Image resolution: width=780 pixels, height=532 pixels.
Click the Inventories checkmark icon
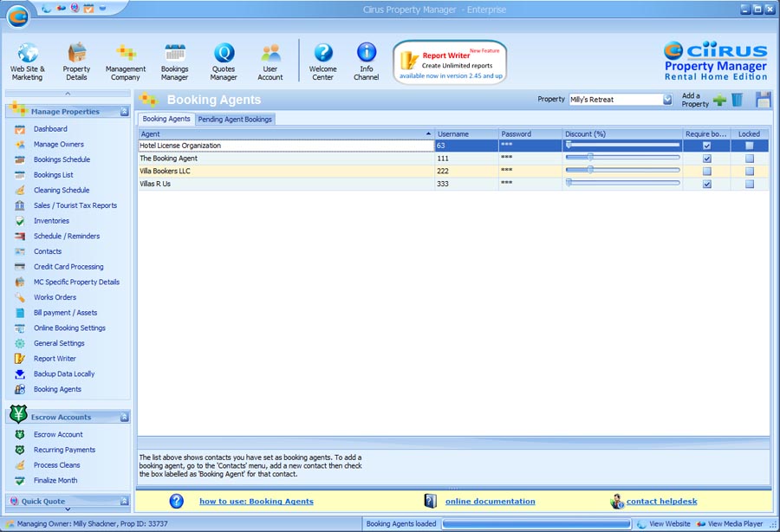[x=20, y=221]
